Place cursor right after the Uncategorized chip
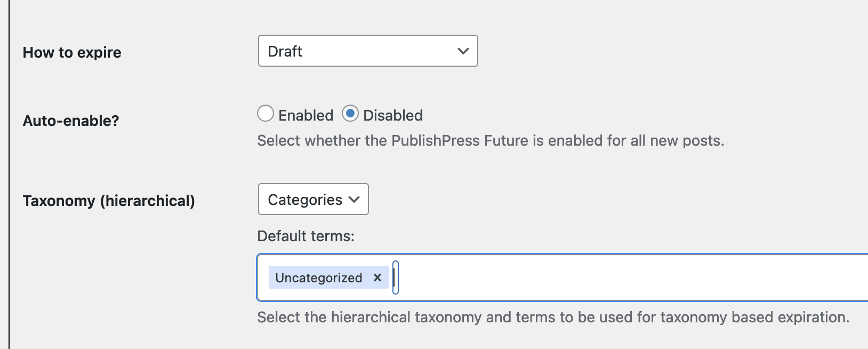Screen dimensions: 868x349 pyautogui.click(x=396, y=277)
